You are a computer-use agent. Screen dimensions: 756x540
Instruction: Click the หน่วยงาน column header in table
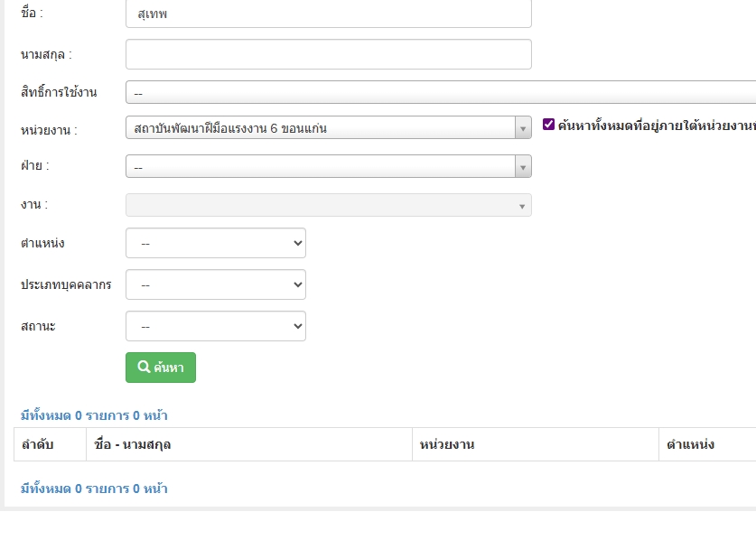coord(447,444)
